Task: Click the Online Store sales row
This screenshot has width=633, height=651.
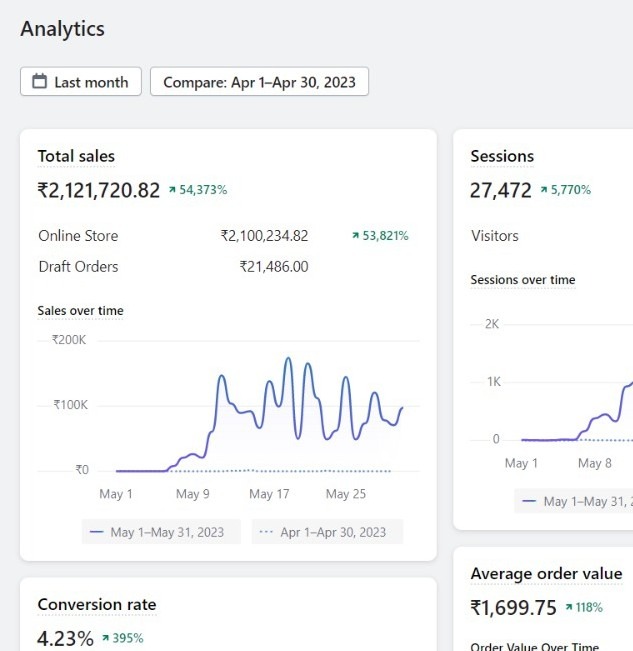Action: pos(78,236)
